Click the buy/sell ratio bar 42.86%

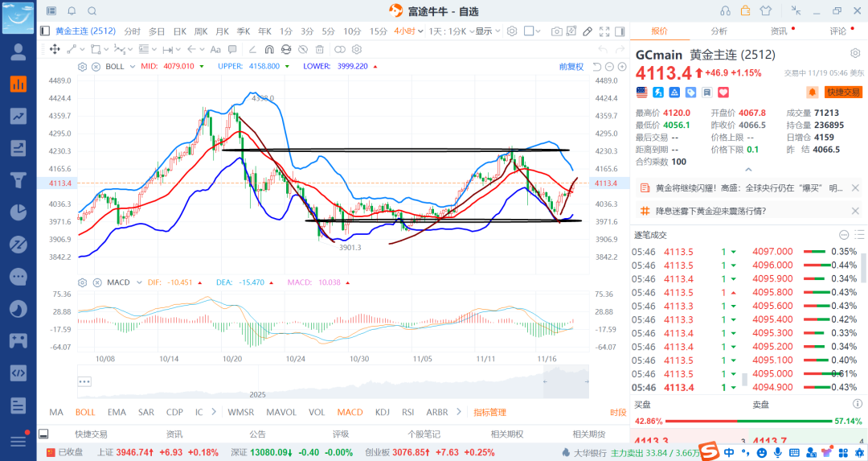(x=748, y=421)
